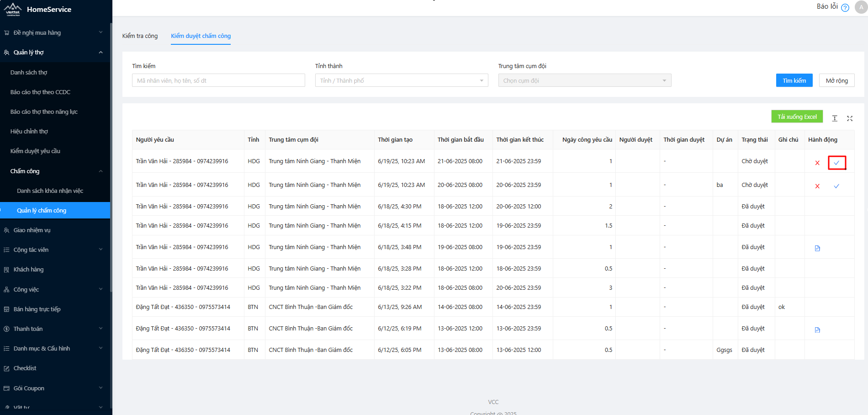This screenshot has width=868, height=415.
Task: Click the Đề nghị mua hàng cart icon
Action: pos(6,33)
